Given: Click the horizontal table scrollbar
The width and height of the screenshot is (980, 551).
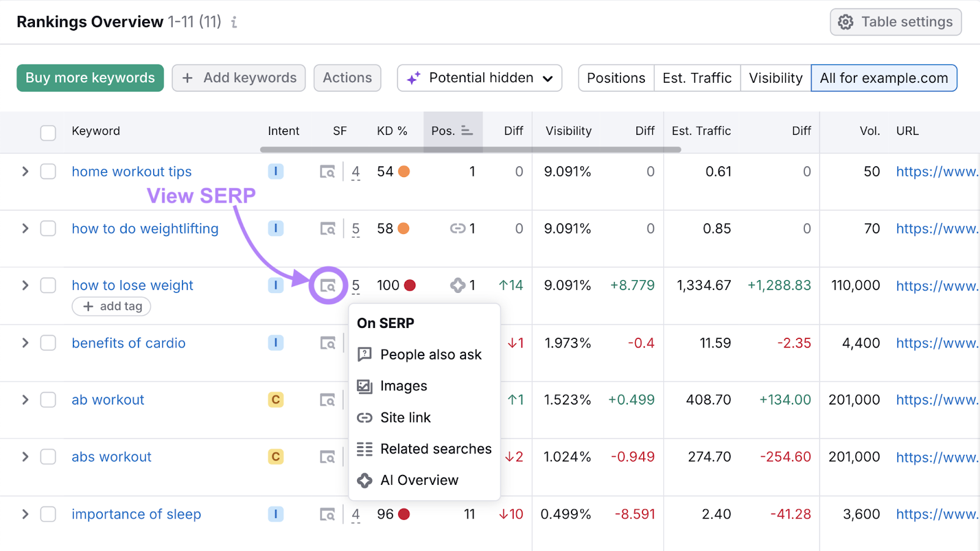Looking at the screenshot, I should tap(470, 150).
